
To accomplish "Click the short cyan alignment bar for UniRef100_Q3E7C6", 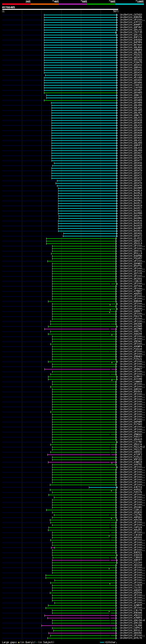I will (x=103, y=487).
